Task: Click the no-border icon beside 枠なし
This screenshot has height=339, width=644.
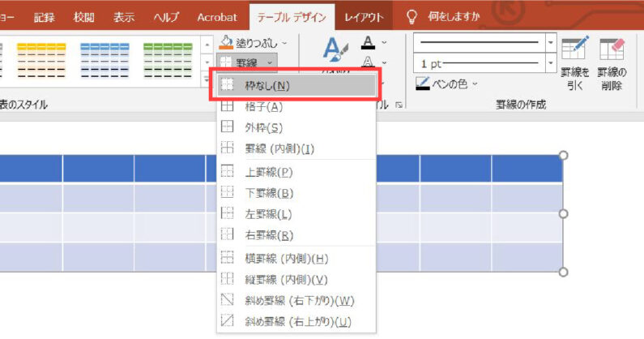Action: tap(227, 84)
